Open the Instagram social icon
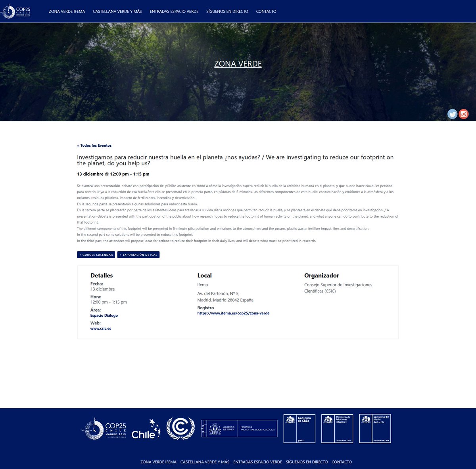476x469 pixels. tap(464, 114)
